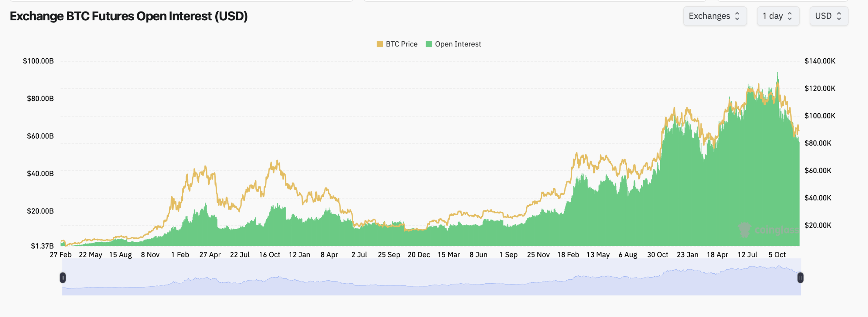The height and width of the screenshot is (317, 868).
Task: Click the right range slider handle icon
Action: pos(800,277)
